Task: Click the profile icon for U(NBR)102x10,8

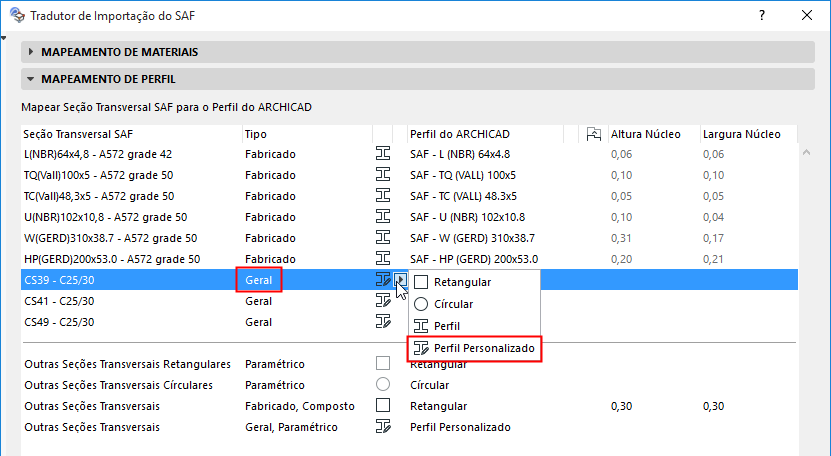Action: 382,217
